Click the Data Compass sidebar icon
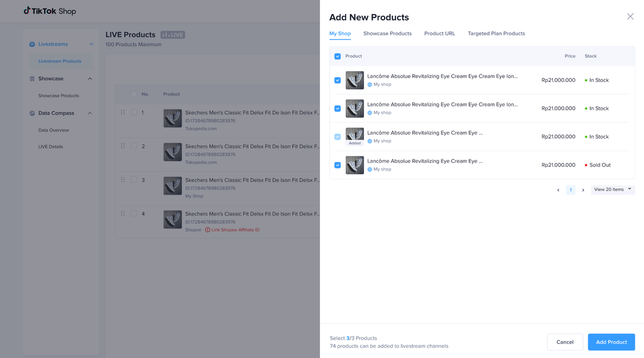Viewport: 644px width, 358px height. [x=32, y=113]
